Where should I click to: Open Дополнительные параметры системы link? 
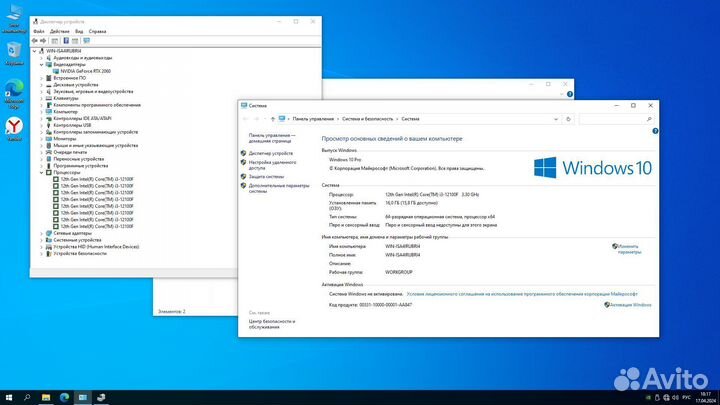tap(279, 188)
